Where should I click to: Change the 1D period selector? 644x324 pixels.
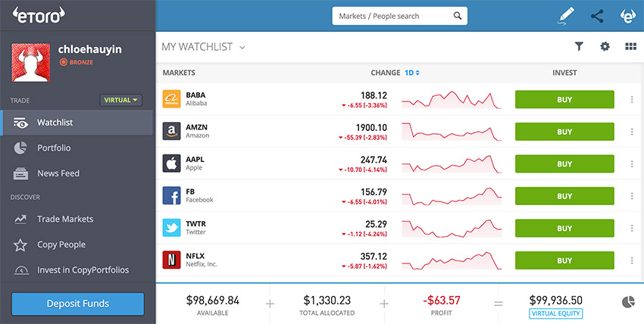click(412, 73)
